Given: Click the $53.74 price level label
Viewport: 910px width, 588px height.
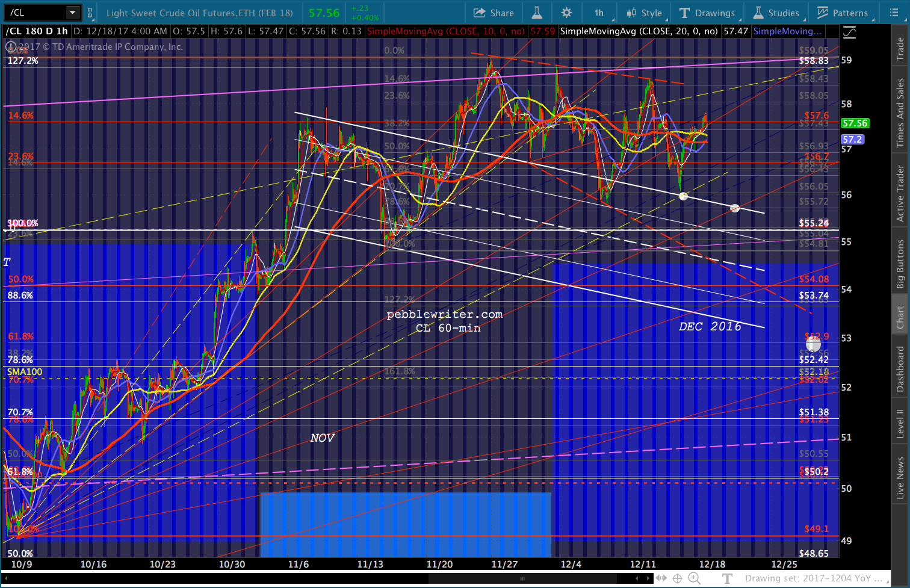Looking at the screenshot, I should point(814,296).
